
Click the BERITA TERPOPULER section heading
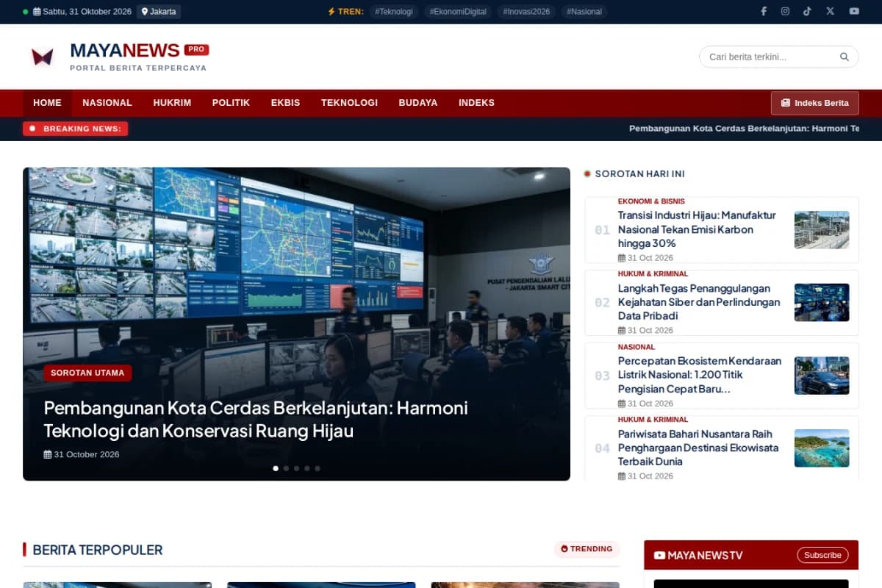click(x=98, y=550)
